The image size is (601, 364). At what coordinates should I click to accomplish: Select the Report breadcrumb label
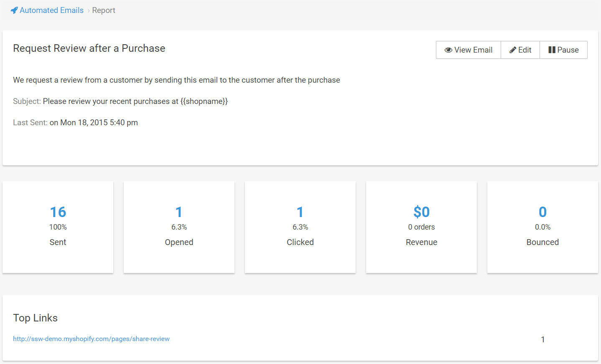coord(104,10)
